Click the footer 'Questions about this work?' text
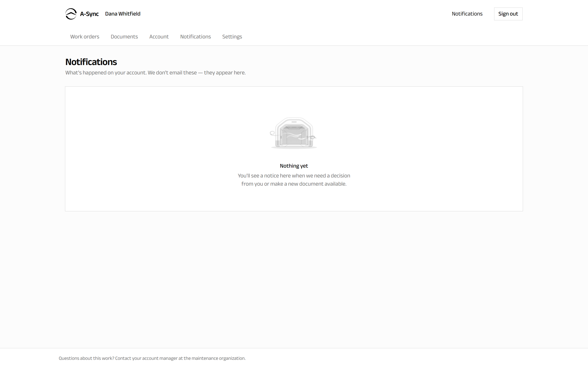 (x=152, y=358)
